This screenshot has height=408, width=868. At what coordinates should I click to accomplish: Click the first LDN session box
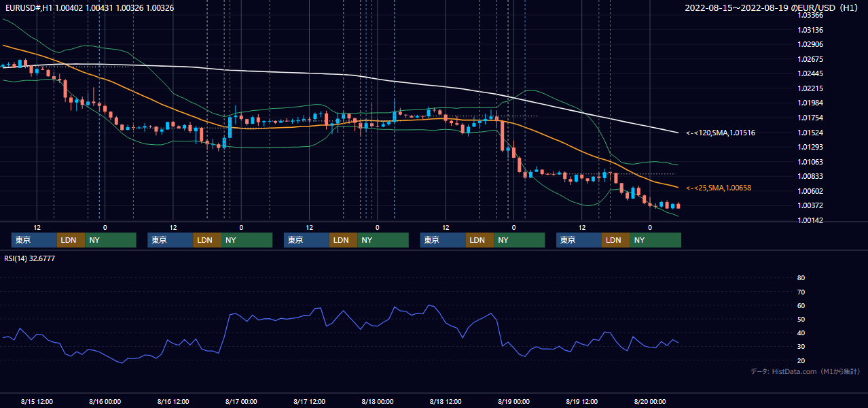tap(71, 240)
